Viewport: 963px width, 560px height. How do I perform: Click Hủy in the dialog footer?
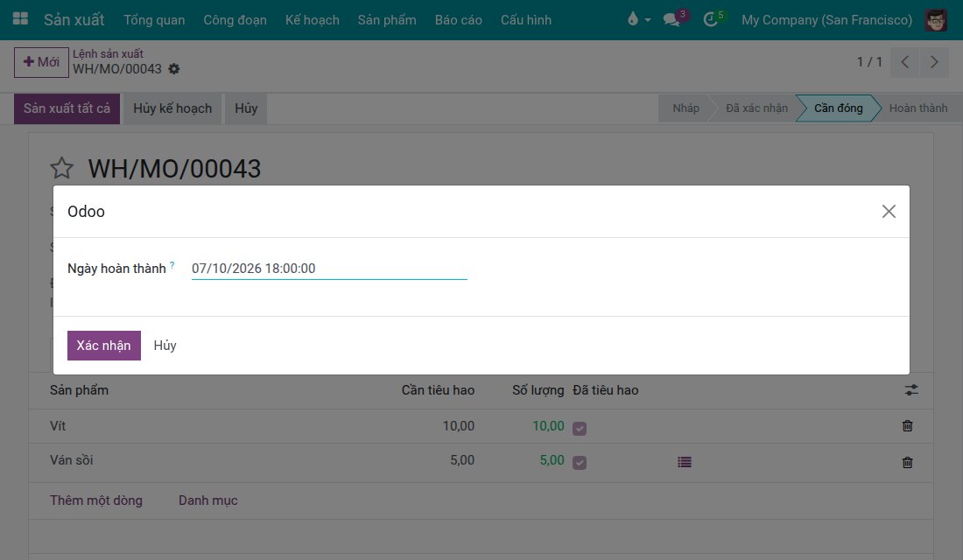pos(165,345)
